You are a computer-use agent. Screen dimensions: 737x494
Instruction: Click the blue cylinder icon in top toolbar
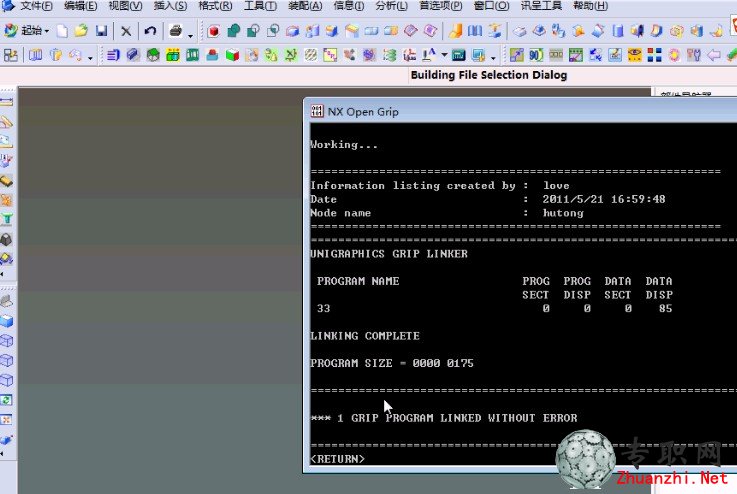coord(618,31)
